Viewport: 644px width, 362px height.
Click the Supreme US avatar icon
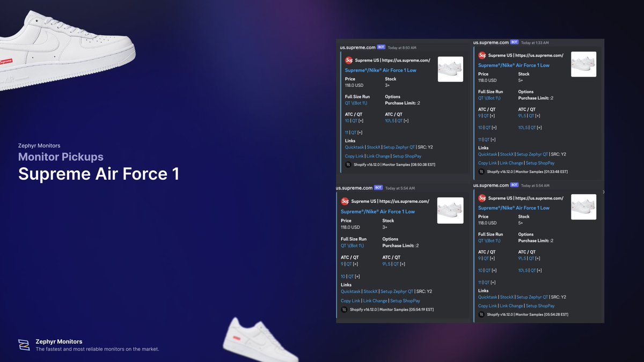click(349, 61)
